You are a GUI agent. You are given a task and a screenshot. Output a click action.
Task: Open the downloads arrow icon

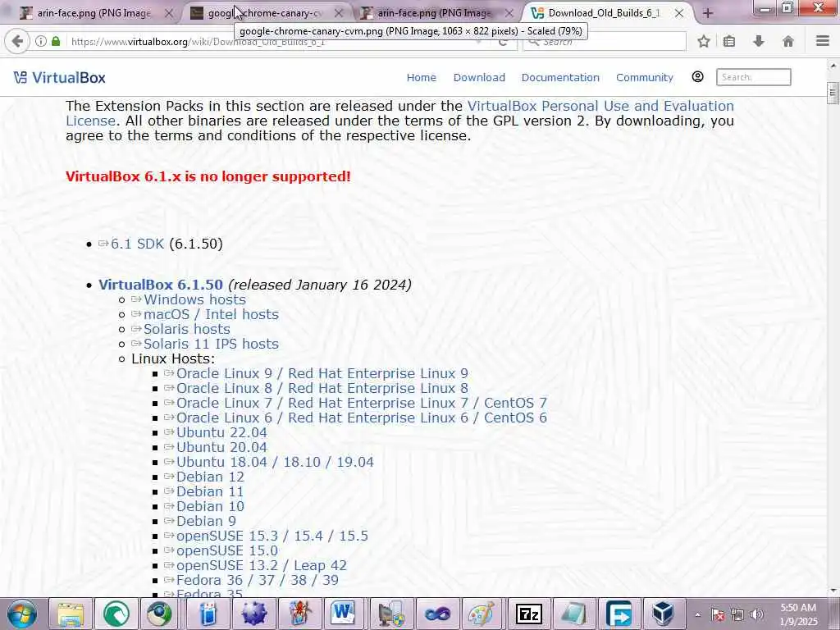tap(759, 41)
